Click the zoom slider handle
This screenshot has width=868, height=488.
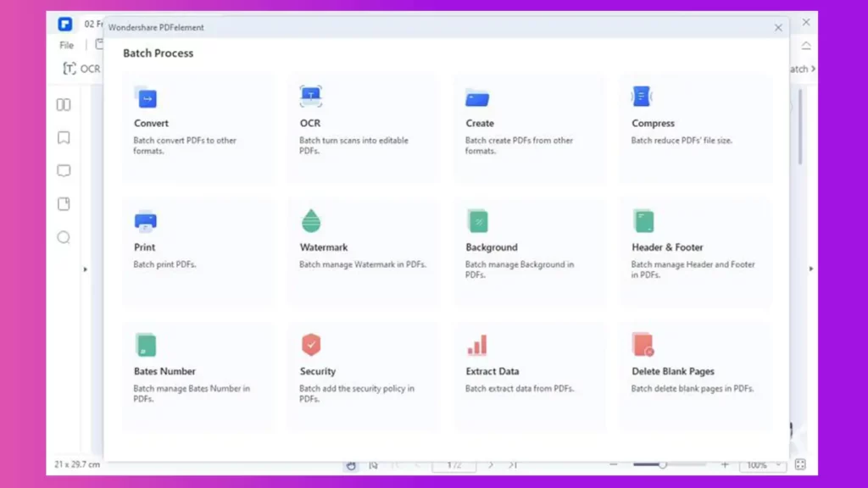662,465
